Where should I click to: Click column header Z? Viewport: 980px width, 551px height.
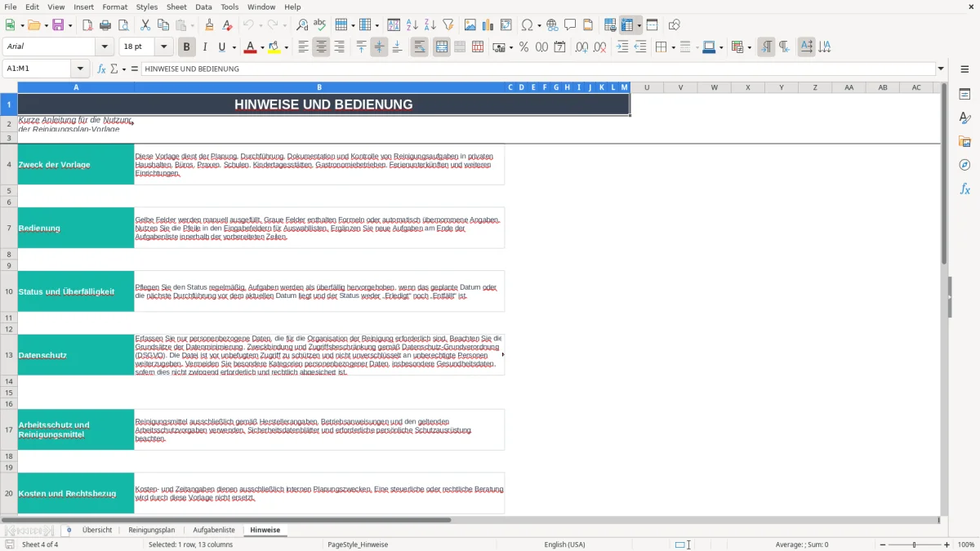(814, 87)
